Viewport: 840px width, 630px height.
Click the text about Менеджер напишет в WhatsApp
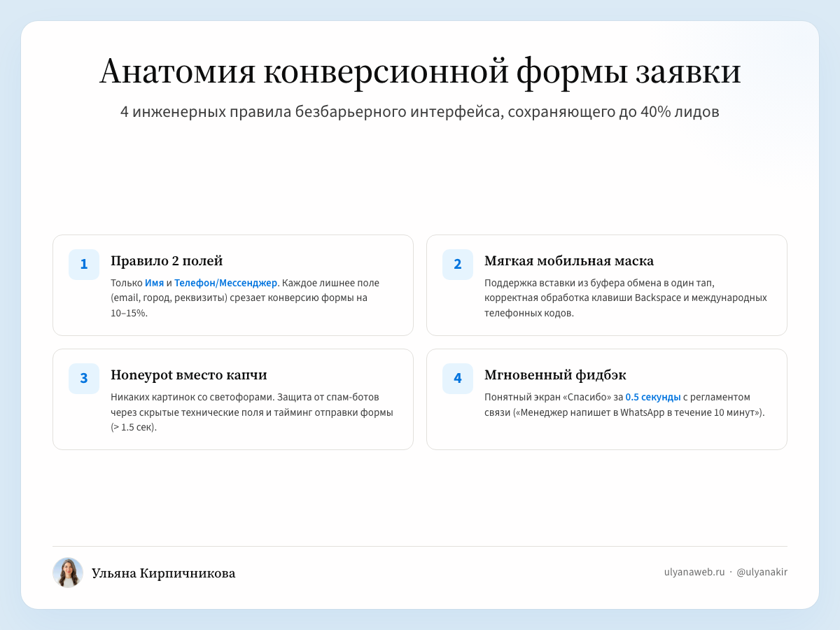pos(638,412)
